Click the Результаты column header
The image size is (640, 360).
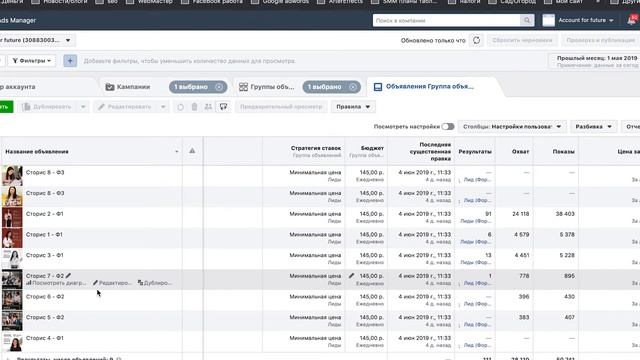pyautogui.click(x=475, y=151)
